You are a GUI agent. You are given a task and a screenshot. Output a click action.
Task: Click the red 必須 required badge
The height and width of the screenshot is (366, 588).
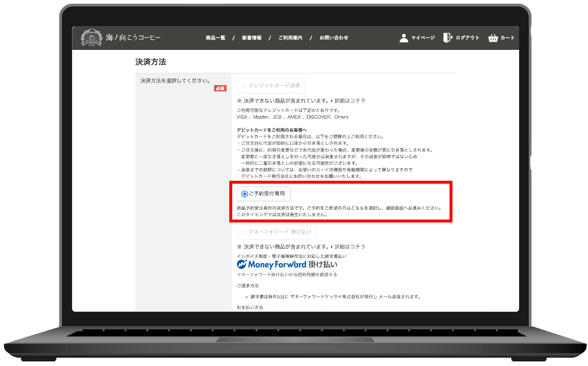coord(220,88)
